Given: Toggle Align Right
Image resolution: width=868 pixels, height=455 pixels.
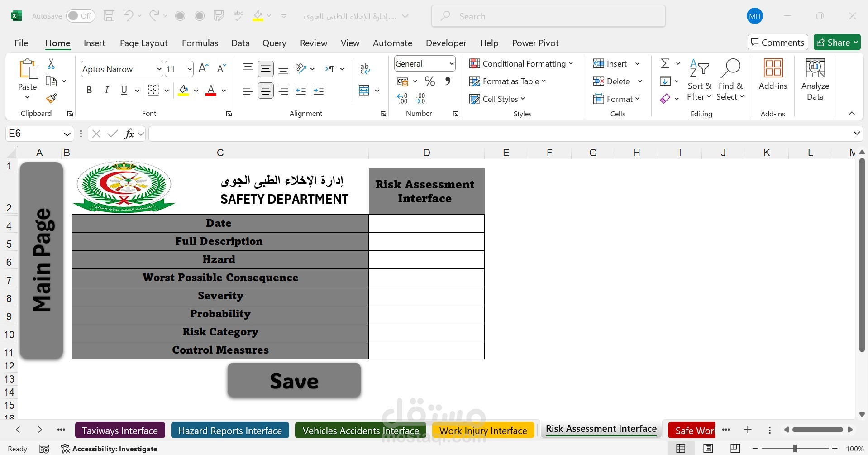Looking at the screenshot, I should (x=284, y=91).
